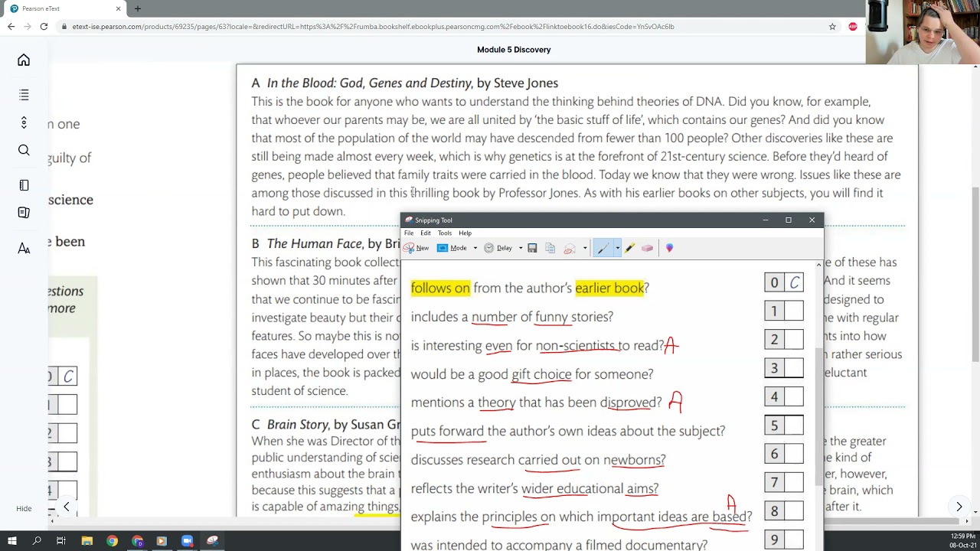Click the browser Back arrow
Image resolution: width=980 pixels, height=551 pixels.
[11, 26]
